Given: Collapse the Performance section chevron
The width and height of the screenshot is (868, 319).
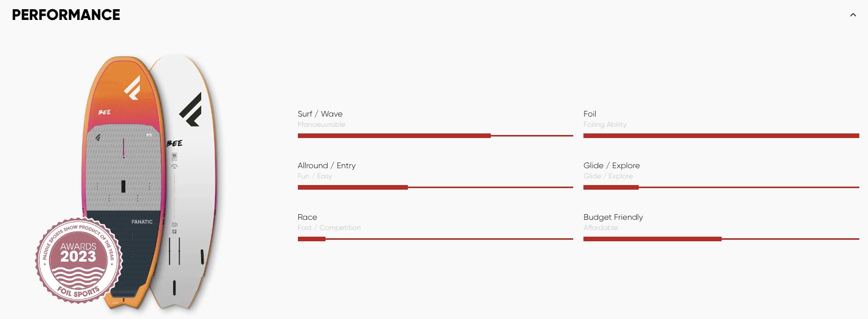Looking at the screenshot, I should coord(853,15).
